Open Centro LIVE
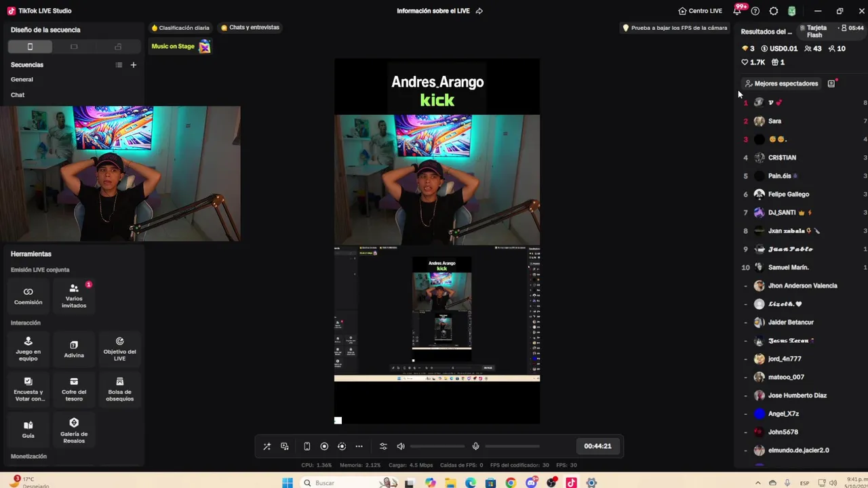Screen dimensions: 868x488 tap(700, 11)
